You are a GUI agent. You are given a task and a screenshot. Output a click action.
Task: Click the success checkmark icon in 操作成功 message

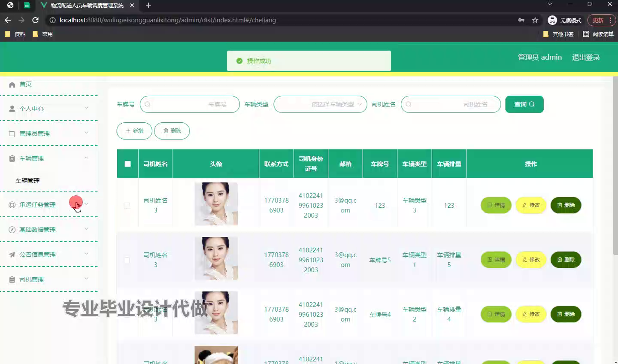(x=239, y=61)
